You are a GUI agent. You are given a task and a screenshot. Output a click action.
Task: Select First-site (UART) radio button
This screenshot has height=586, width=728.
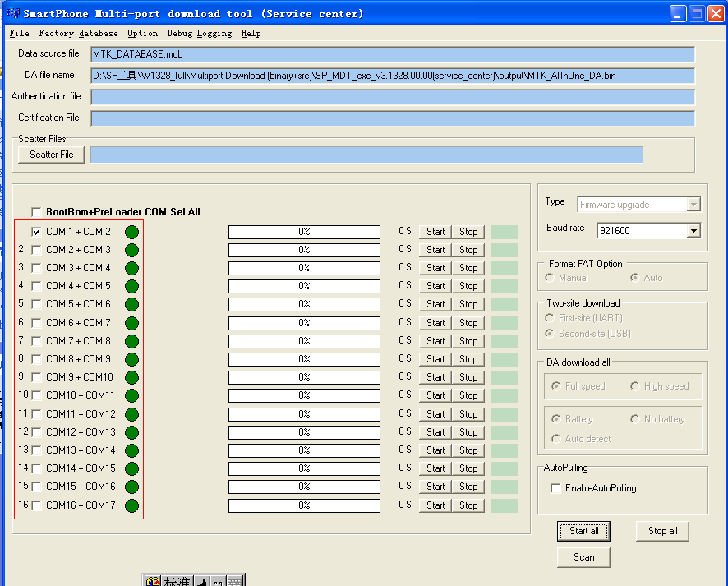tap(550, 318)
